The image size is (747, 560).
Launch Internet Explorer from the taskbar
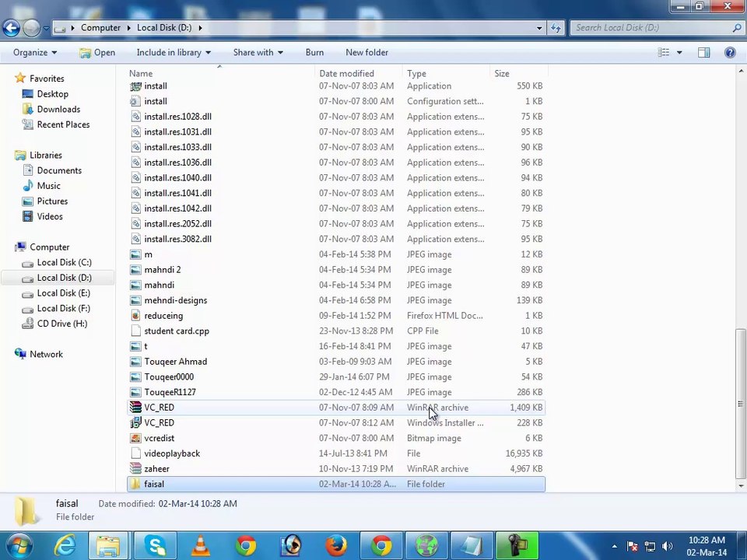coord(65,546)
